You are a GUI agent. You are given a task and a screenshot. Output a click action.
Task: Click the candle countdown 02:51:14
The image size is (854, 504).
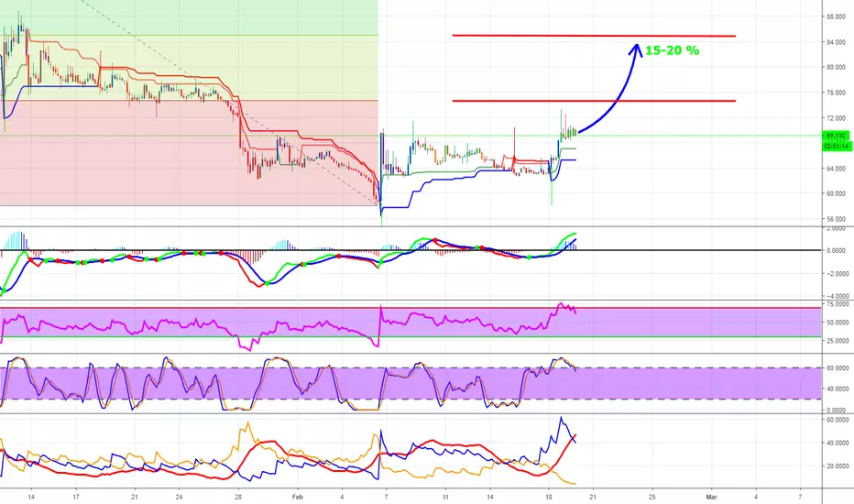click(836, 146)
